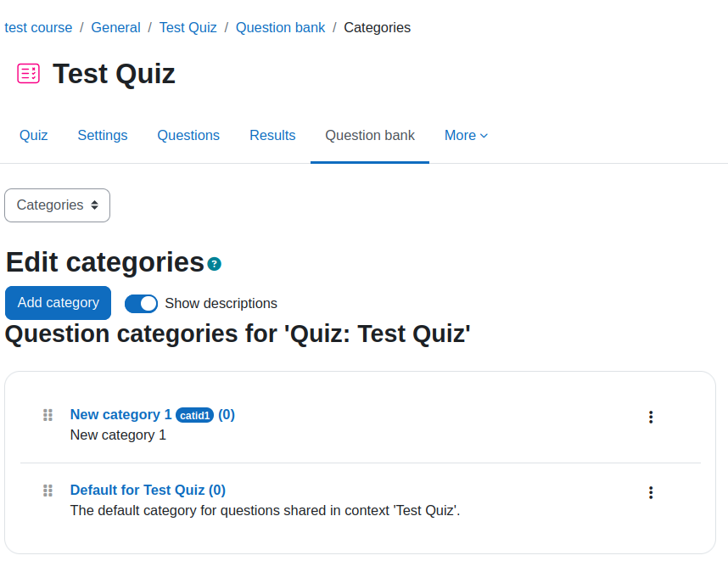Grab the drag handle for Default for Test Quiz
Viewport: 728px width, 561px height.
point(48,491)
